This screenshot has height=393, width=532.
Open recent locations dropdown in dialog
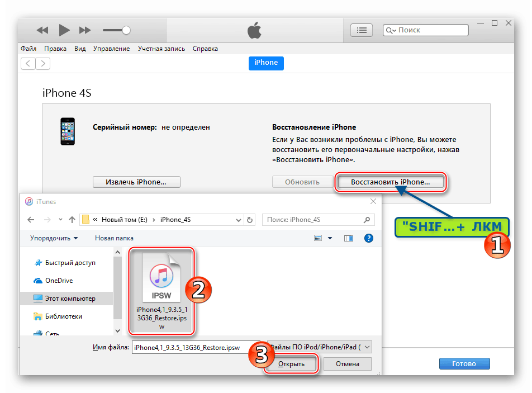60,220
